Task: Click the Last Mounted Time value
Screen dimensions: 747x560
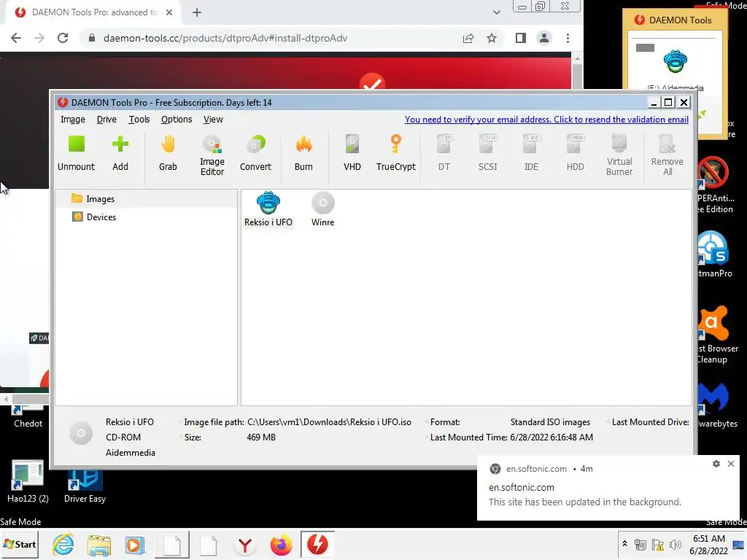Action: point(551,437)
